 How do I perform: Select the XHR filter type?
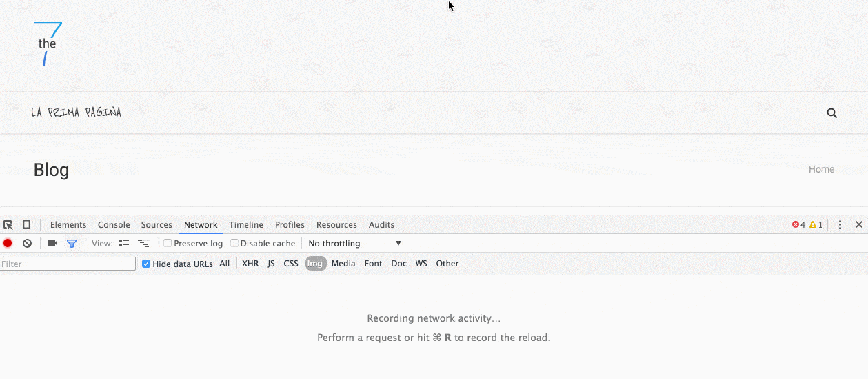(x=250, y=264)
